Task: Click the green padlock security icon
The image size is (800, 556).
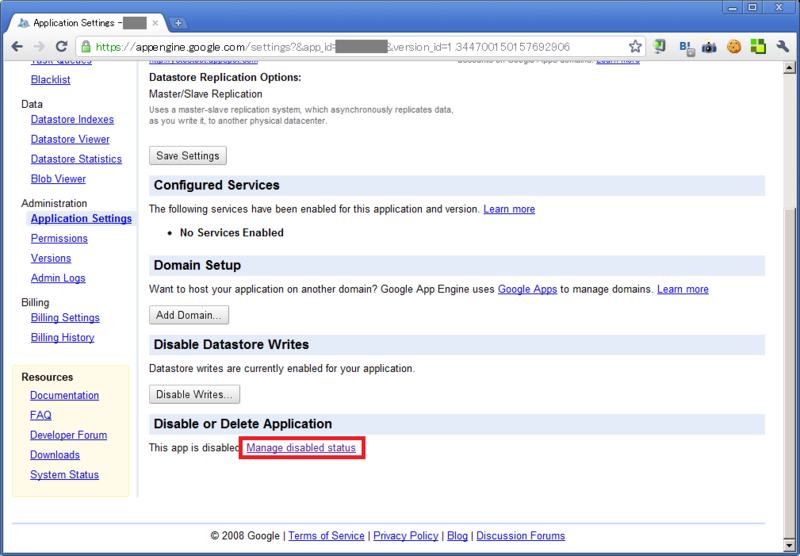Action: coord(86,46)
